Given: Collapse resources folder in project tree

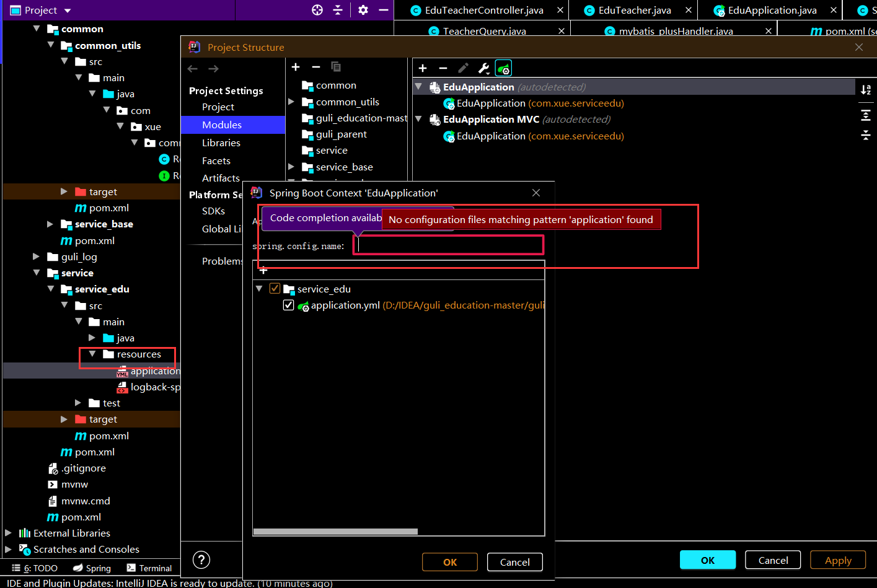Looking at the screenshot, I should pos(92,354).
